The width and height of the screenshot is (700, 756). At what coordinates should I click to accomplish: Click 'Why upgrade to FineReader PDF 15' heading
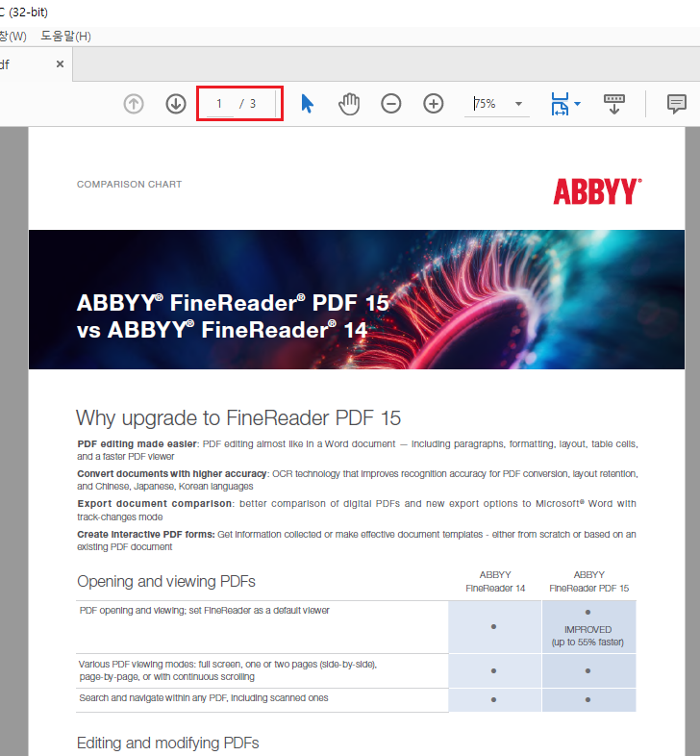pos(238,418)
